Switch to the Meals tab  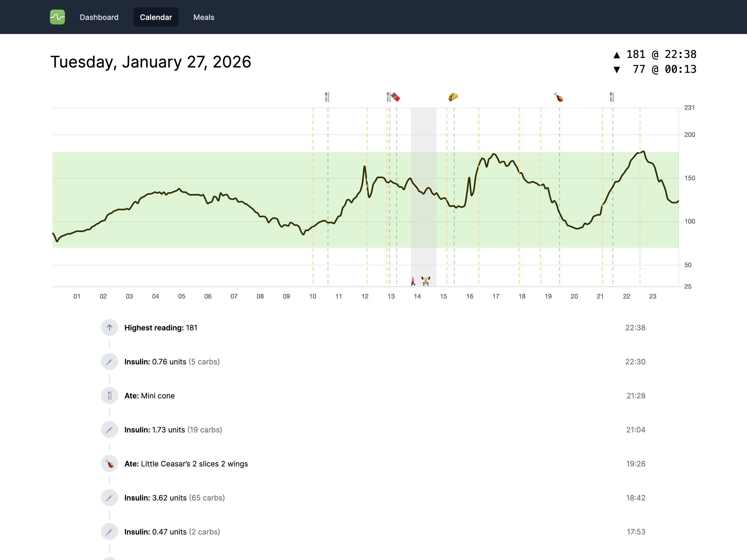[x=204, y=17]
